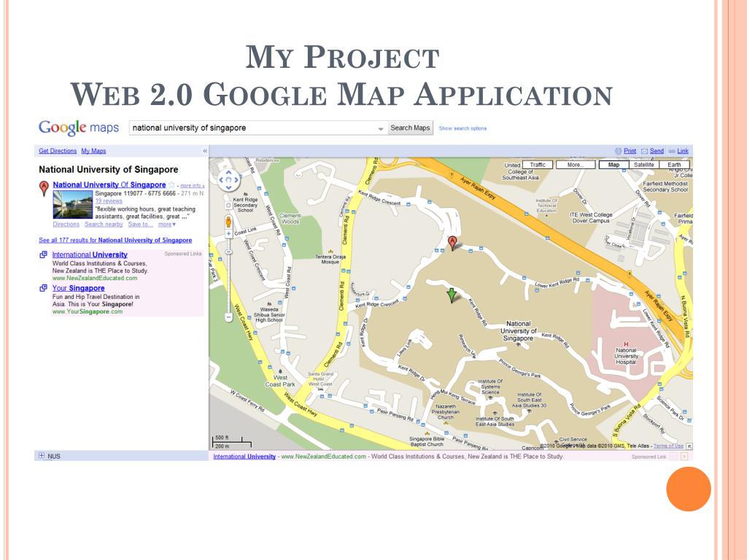747x560 pixels.
Task: Click Terms of Use link on map
Action: [668, 446]
